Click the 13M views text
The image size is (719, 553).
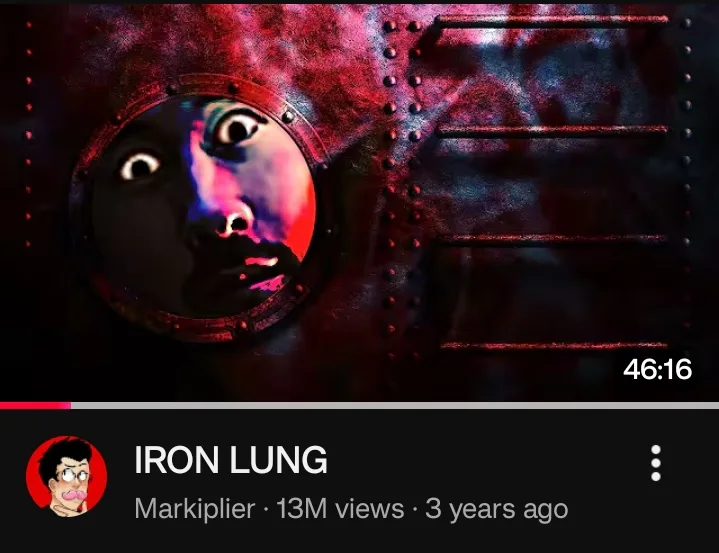[340, 509]
